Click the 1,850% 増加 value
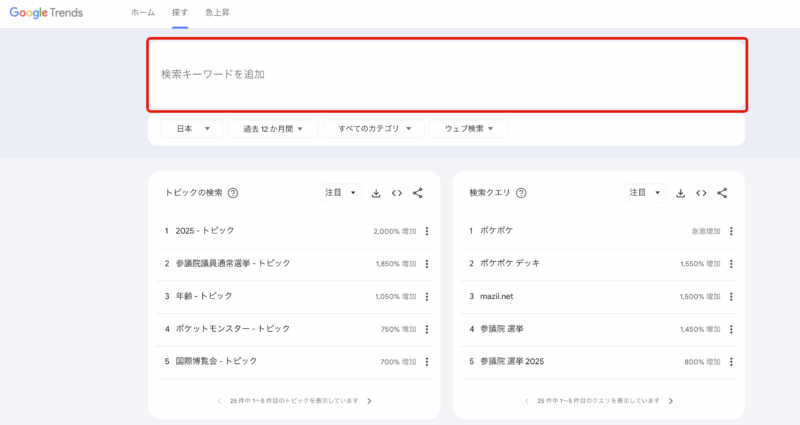Image resolution: width=800 pixels, height=425 pixels. tap(396, 264)
